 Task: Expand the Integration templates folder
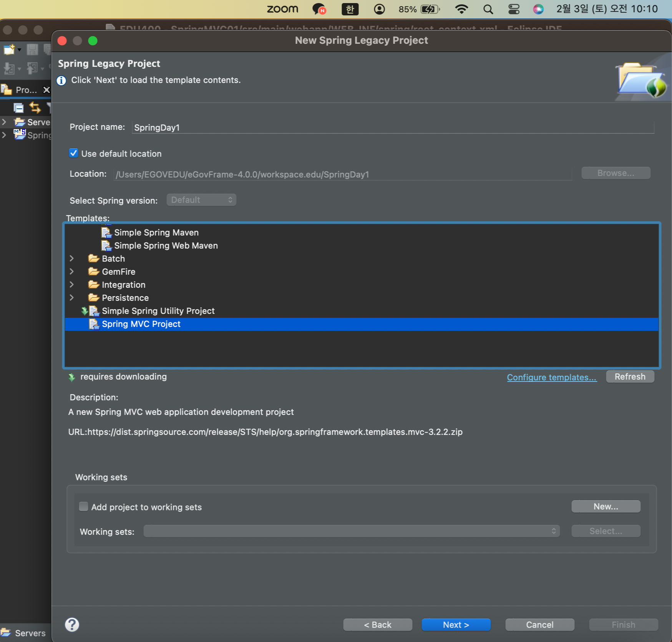(71, 285)
